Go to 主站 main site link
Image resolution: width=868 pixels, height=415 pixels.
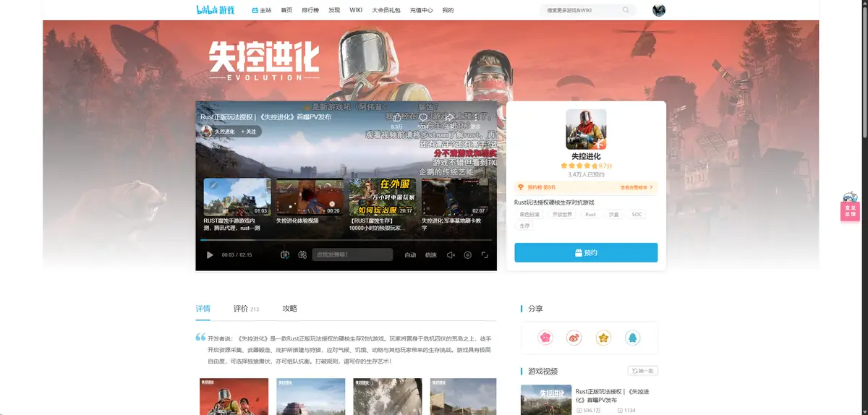click(x=261, y=10)
